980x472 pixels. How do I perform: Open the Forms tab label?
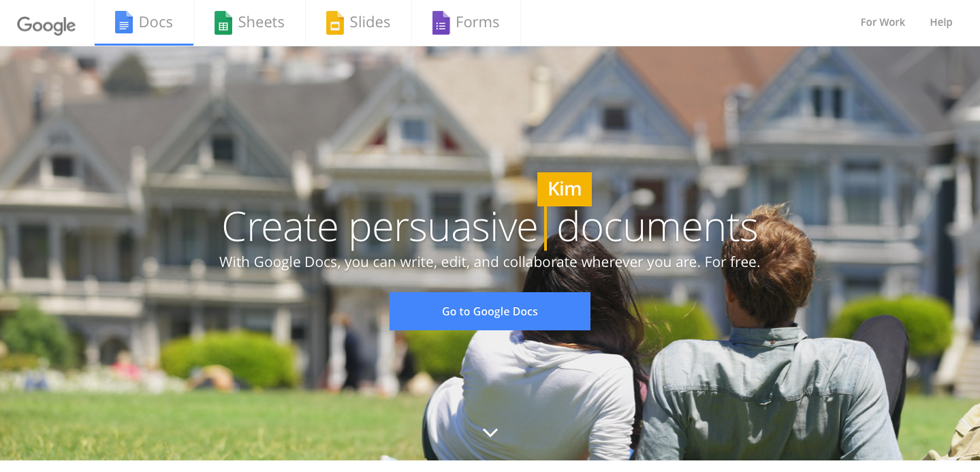[477, 22]
